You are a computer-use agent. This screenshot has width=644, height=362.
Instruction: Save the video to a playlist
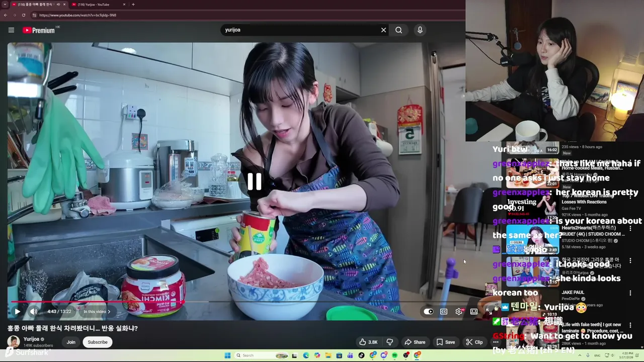[x=446, y=342]
